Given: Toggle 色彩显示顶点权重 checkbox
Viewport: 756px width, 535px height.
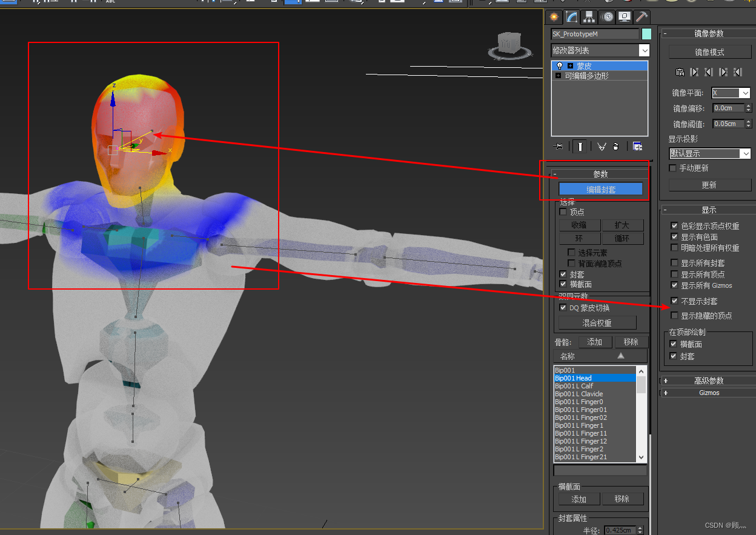Looking at the screenshot, I should pyautogui.click(x=674, y=226).
